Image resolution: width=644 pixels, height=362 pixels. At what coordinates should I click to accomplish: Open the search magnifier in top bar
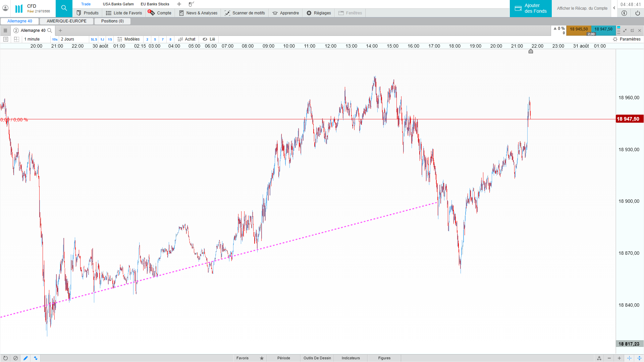tap(64, 8)
